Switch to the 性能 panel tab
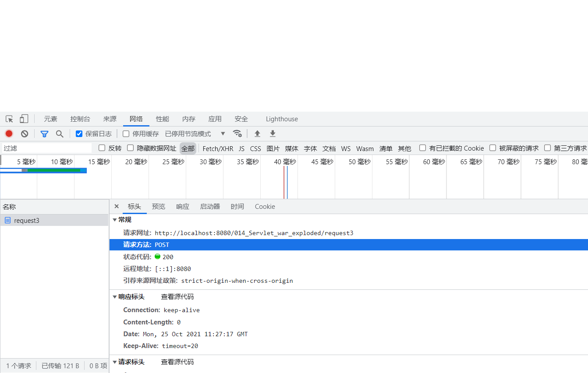The height and width of the screenshot is (373, 588). point(163,119)
